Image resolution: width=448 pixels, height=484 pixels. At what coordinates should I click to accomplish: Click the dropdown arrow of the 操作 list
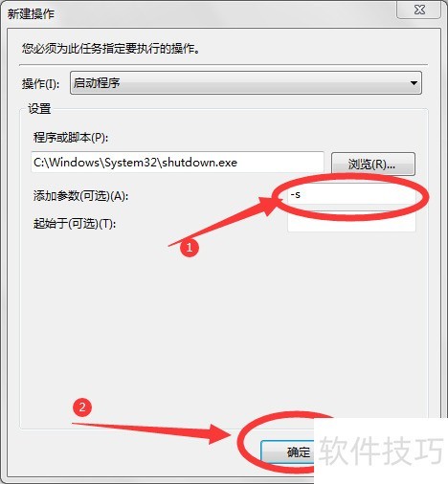[x=414, y=83]
